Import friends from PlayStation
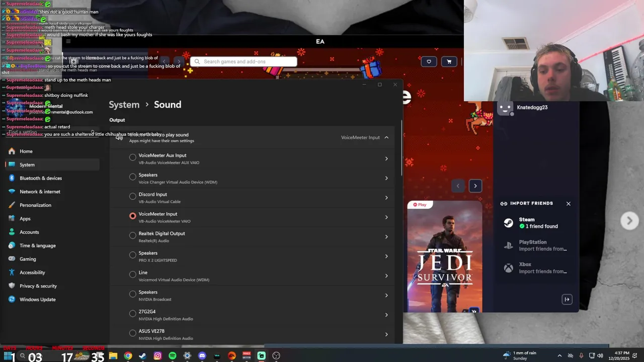The height and width of the screenshot is (362, 644). [536, 245]
